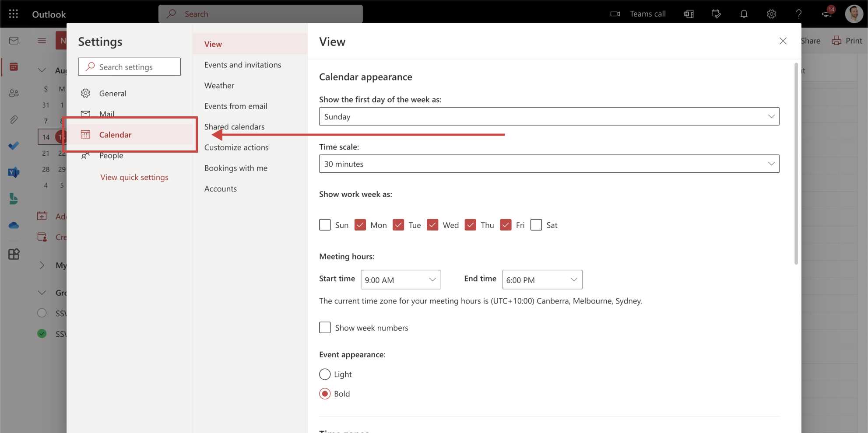
Task: Click the Teams call video icon
Action: [615, 14]
